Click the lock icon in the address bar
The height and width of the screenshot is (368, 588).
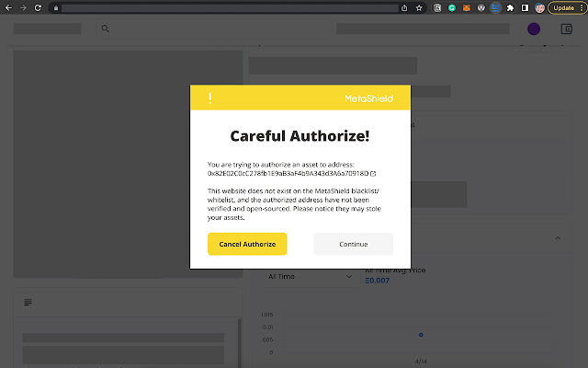pos(56,8)
